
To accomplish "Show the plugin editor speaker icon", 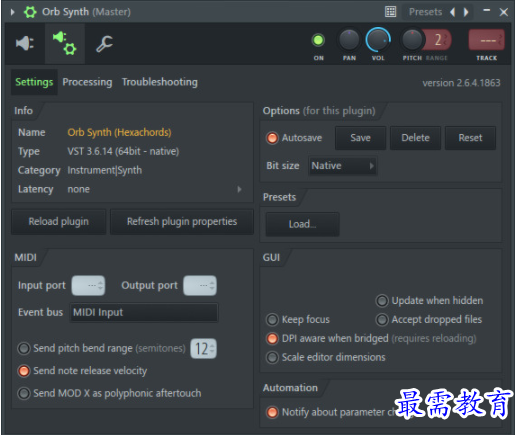I will coord(25,43).
